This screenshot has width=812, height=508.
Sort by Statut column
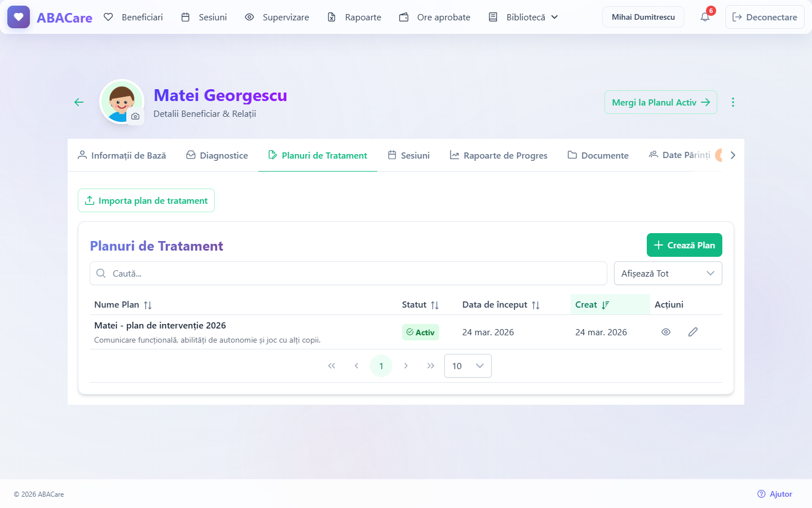420,305
